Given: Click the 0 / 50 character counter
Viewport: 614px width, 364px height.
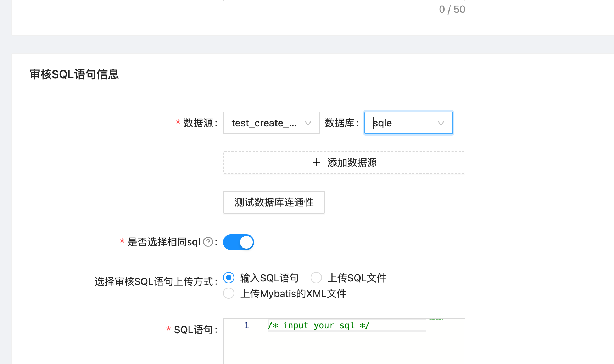Looking at the screenshot, I should pyautogui.click(x=452, y=10).
